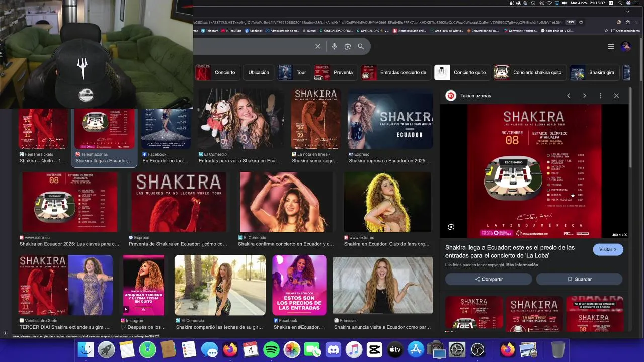Open the Shakira llega a Ecuador title link

[510, 251]
